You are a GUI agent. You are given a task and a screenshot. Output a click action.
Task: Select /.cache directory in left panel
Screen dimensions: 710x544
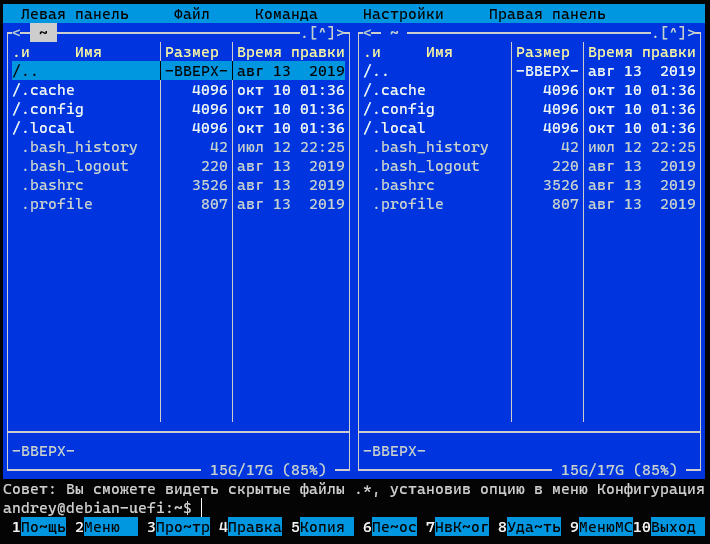(44, 90)
